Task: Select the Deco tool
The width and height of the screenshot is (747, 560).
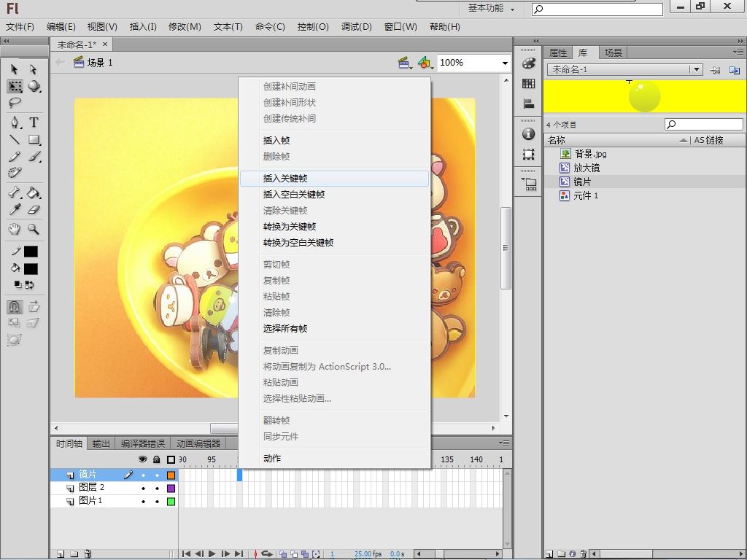Action: pos(15,172)
